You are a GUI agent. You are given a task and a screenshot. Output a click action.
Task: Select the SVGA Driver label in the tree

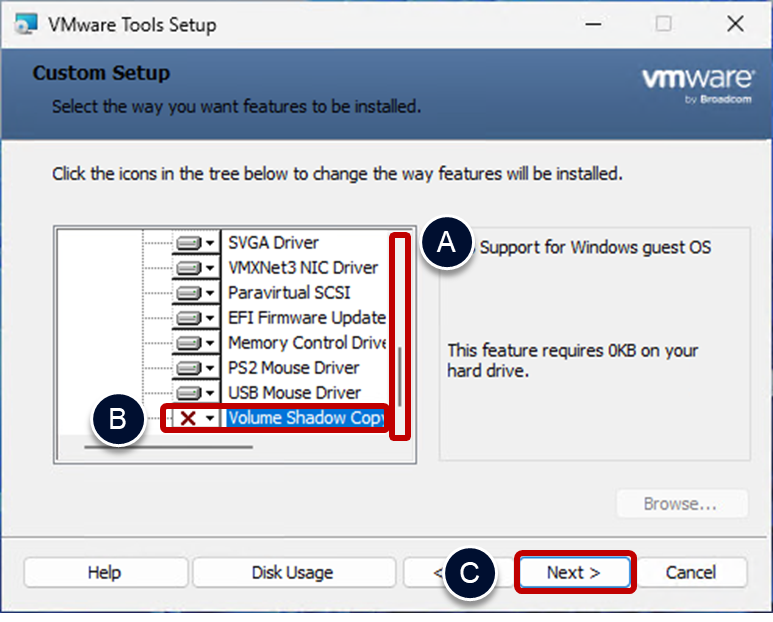pyautogui.click(x=273, y=243)
